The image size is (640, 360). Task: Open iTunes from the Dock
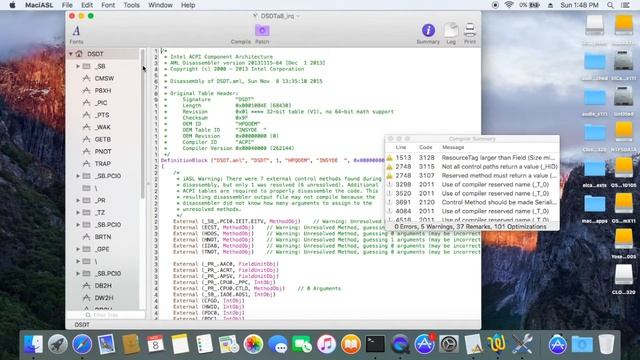point(327,344)
